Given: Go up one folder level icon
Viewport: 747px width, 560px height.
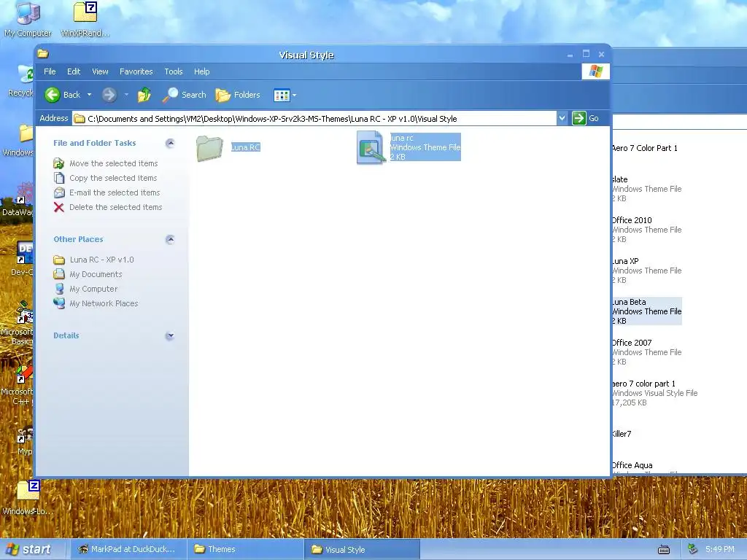Looking at the screenshot, I should [144, 95].
